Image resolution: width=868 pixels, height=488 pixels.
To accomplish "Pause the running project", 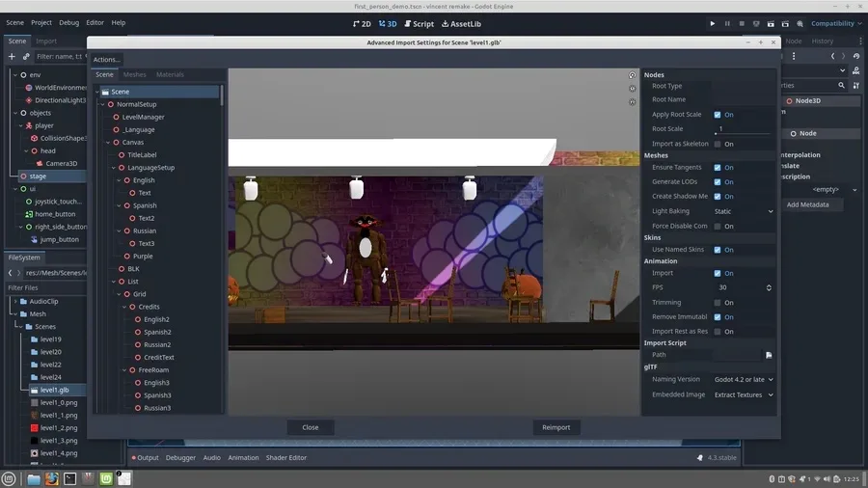I will 727,24.
